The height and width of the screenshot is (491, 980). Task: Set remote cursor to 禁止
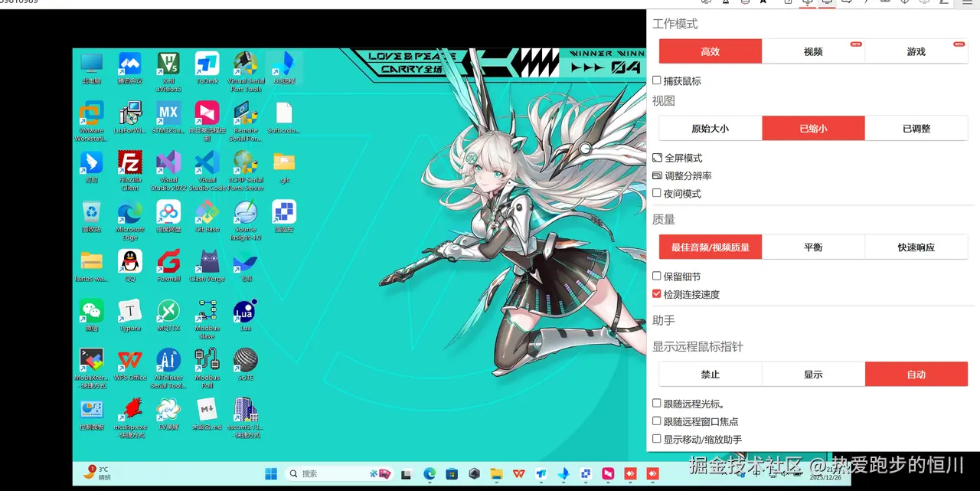(x=710, y=374)
